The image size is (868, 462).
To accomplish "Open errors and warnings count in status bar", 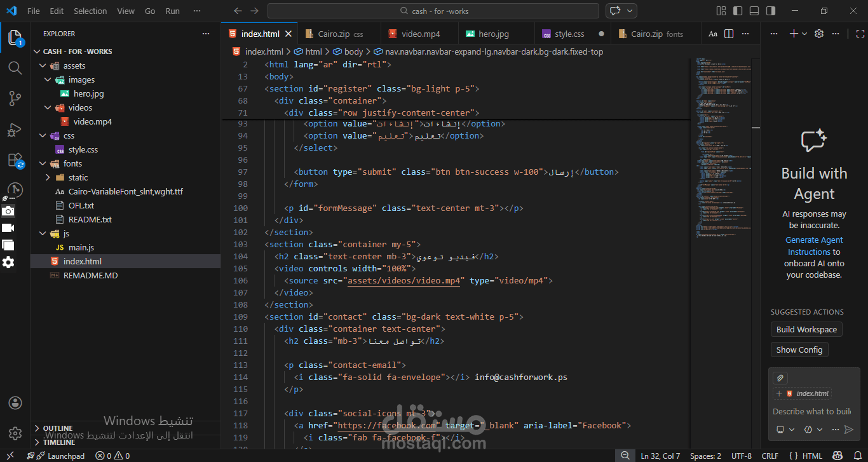I will 112,456.
